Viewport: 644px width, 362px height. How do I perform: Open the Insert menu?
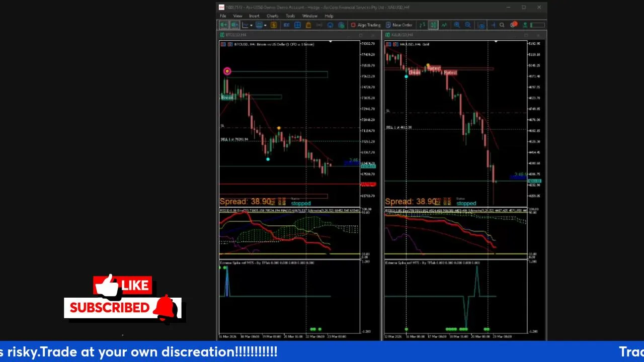[x=254, y=16]
